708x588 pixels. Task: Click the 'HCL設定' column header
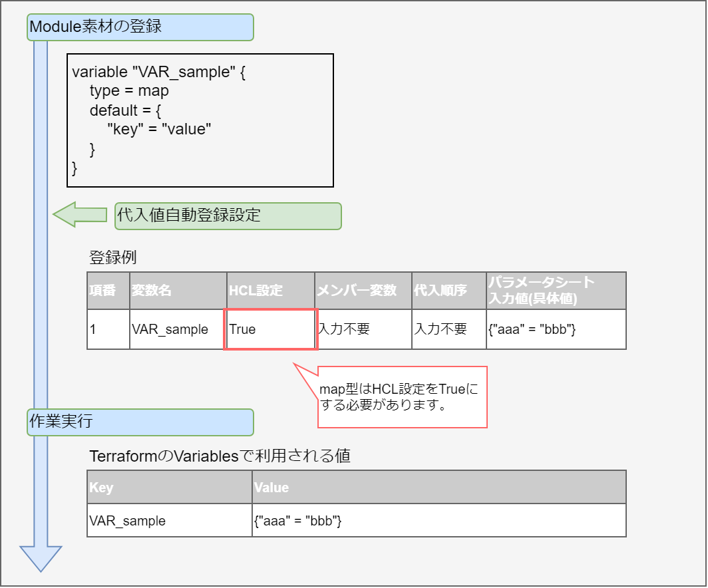[x=270, y=291]
